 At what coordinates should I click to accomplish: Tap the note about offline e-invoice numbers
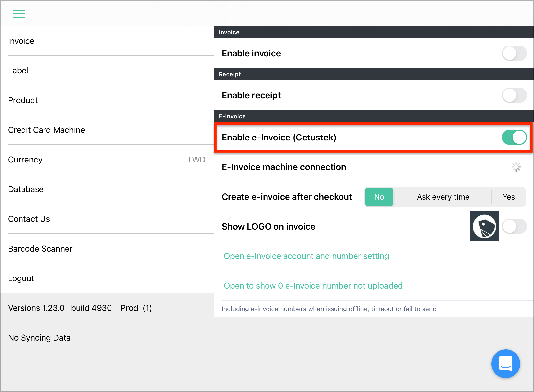329,309
